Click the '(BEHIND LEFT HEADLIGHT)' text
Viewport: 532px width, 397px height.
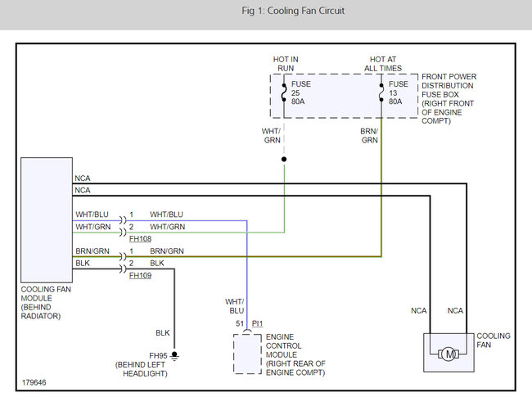coord(141,369)
